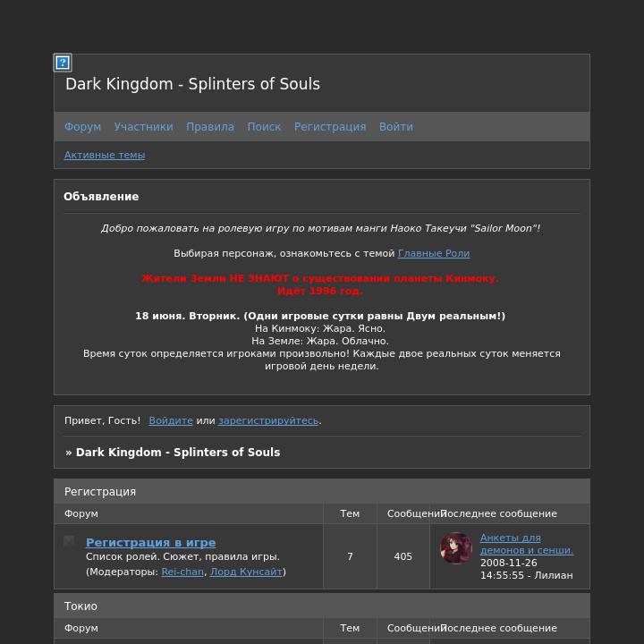Follow the Активные темы link
This screenshot has width=644, height=644.
click(x=105, y=156)
